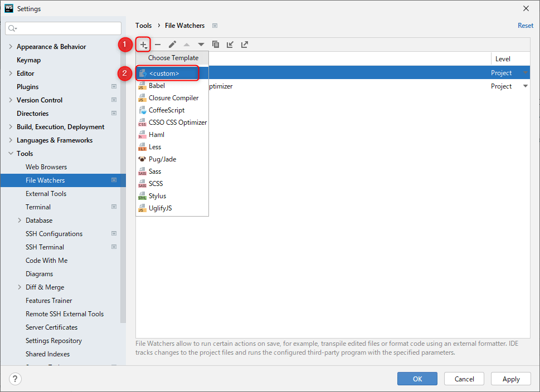Expand Build, Execution, Deployment section
Screen dimensions: 540x392
coord(11,126)
